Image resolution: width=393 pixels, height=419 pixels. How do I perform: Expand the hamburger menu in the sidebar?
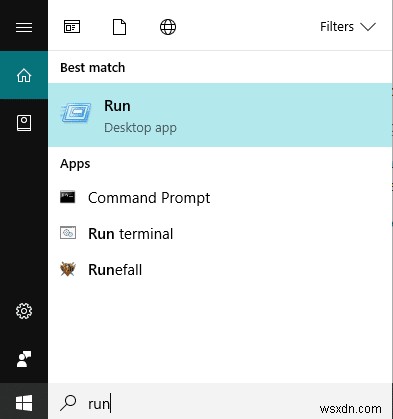(x=24, y=27)
